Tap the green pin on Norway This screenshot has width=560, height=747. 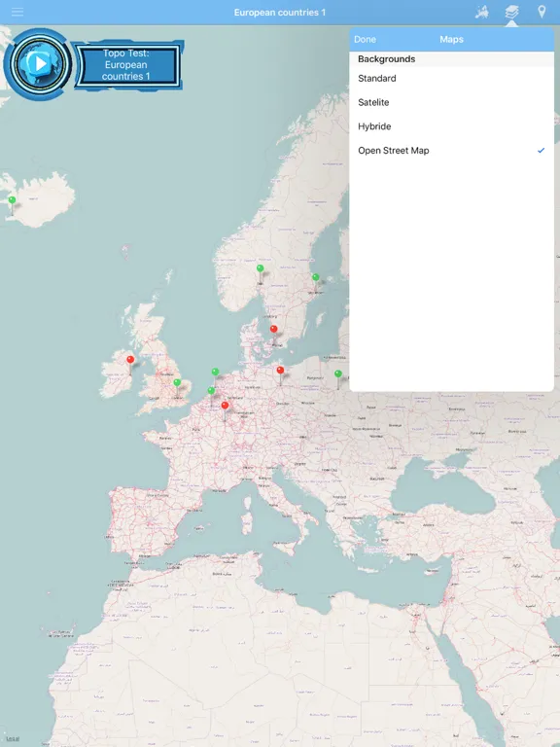tap(260, 268)
